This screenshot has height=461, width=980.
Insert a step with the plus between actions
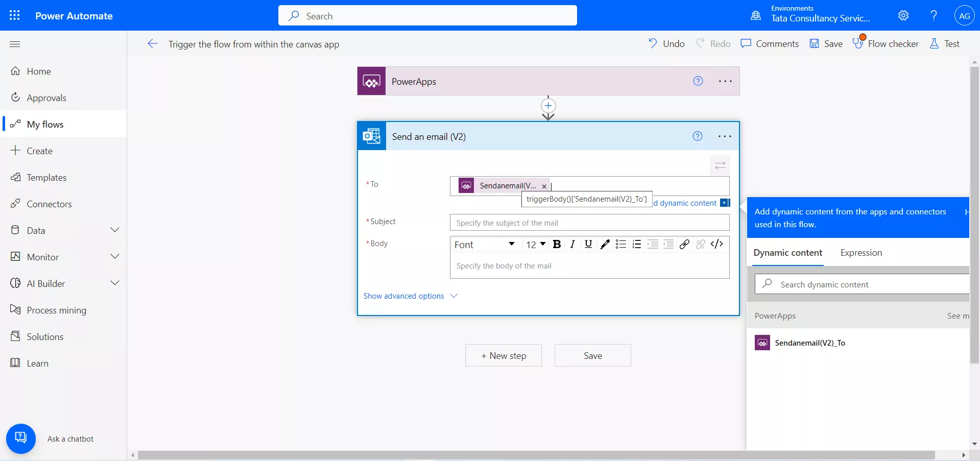click(548, 106)
